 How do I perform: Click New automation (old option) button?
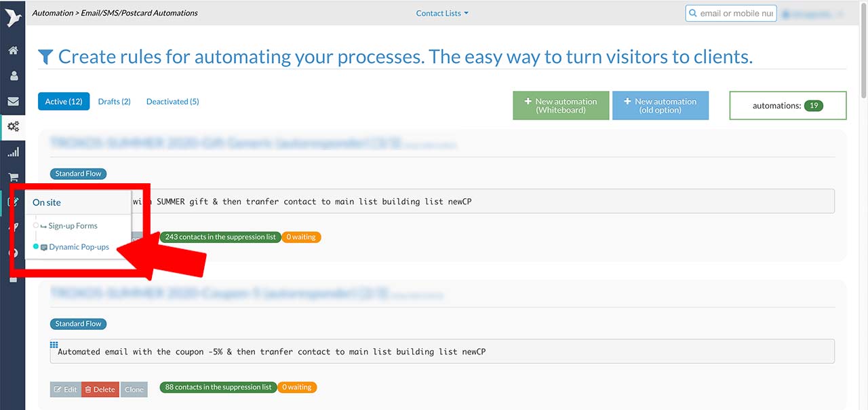click(x=660, y=106)
